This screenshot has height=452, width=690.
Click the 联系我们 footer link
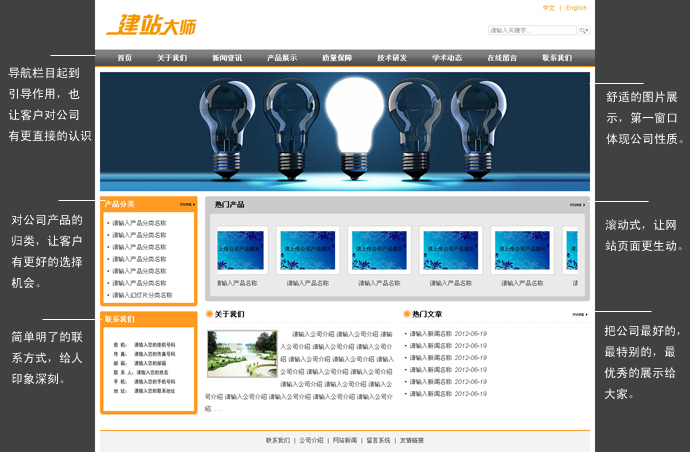point(278,440)
